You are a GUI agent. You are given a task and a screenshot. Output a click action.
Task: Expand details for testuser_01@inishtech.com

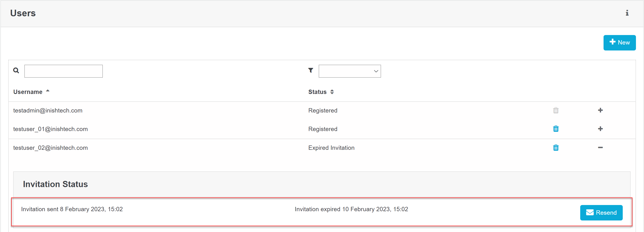coord(600,129)
